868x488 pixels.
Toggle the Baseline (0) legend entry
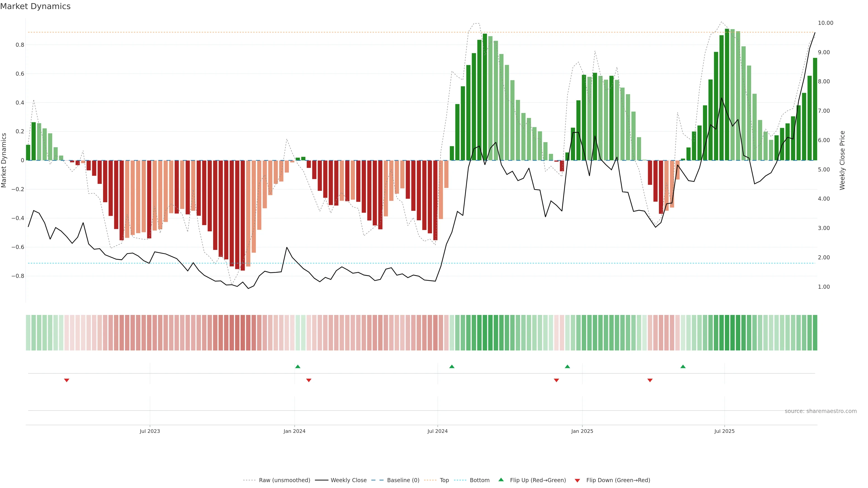[x=403, y=480]
